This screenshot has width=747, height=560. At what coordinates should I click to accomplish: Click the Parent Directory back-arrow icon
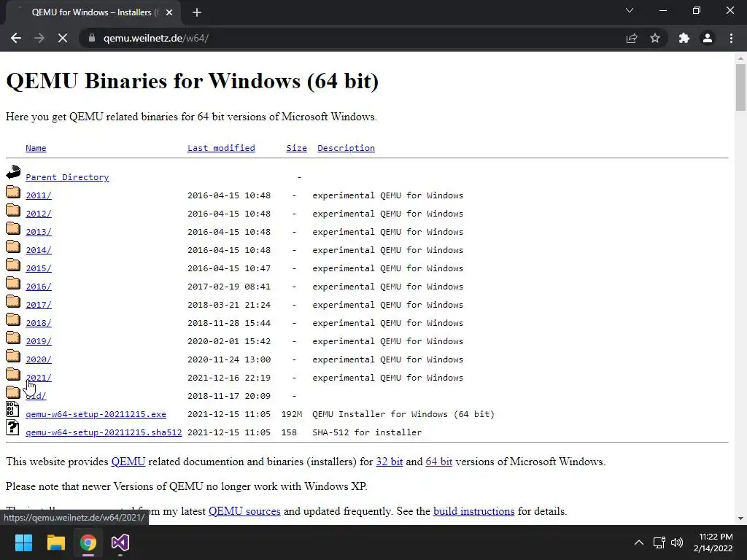(x=13, y=172)
